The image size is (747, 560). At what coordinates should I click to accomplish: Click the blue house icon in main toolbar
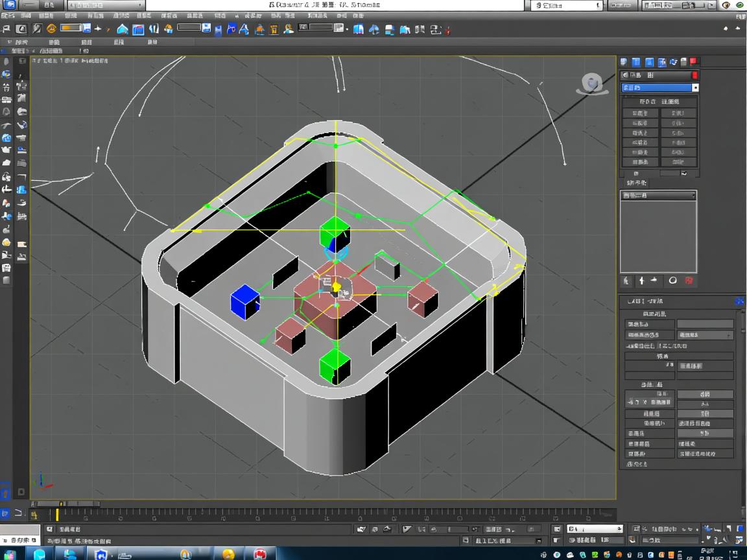click(122, 29)
